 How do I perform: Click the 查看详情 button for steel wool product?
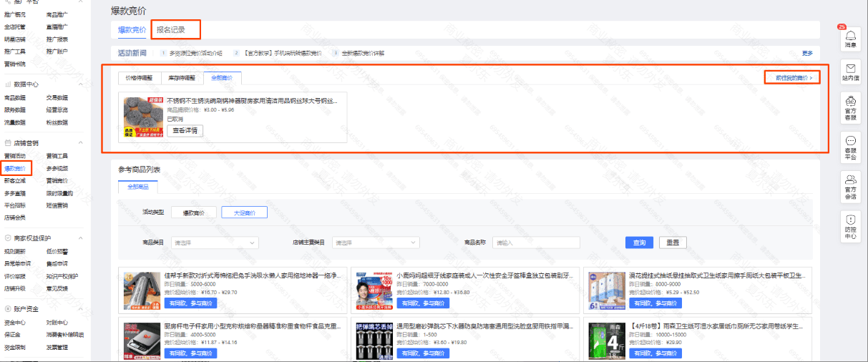pyautogui.click(x=185, y=131)
